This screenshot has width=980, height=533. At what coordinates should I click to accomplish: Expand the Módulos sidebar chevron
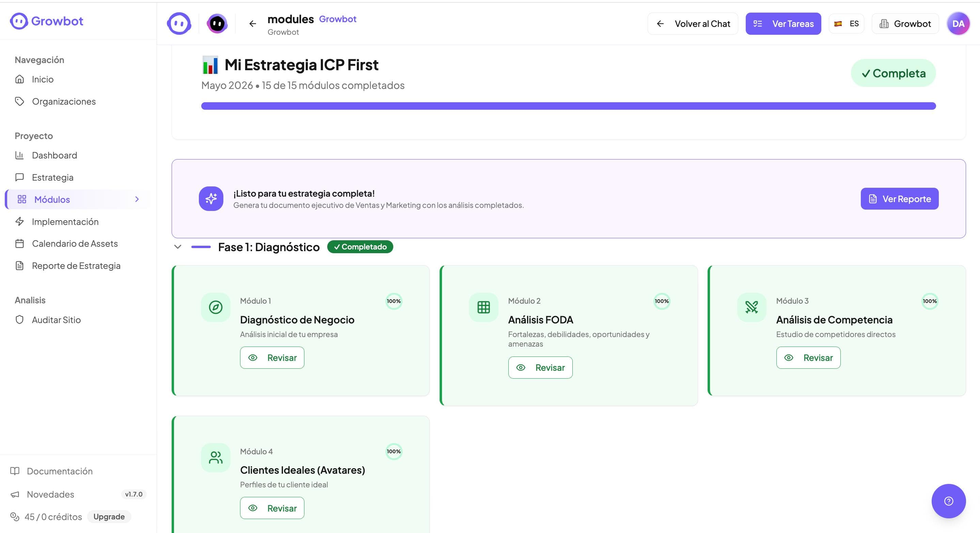tap(137, 199)
